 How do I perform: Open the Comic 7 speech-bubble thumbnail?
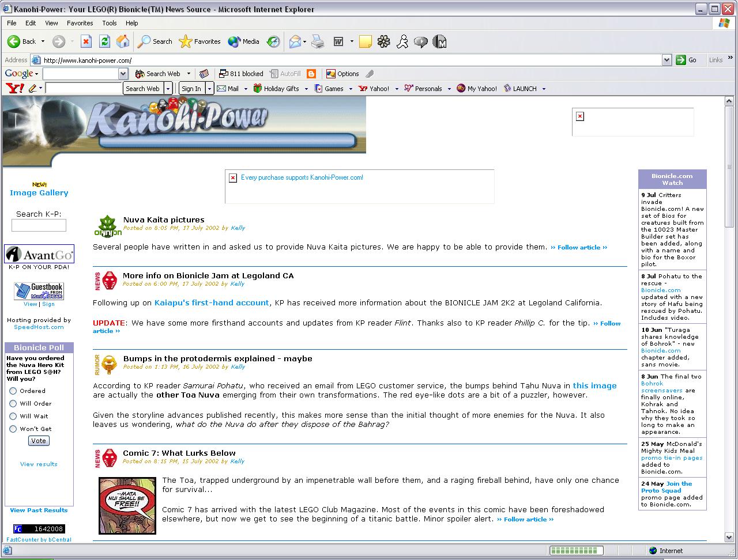click(127, 505)
